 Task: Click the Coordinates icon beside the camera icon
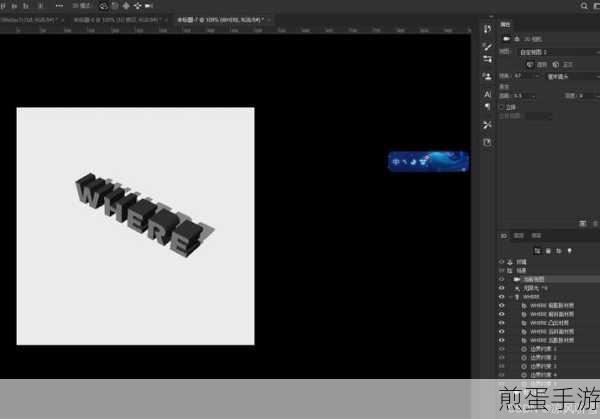tap(517, 39)
